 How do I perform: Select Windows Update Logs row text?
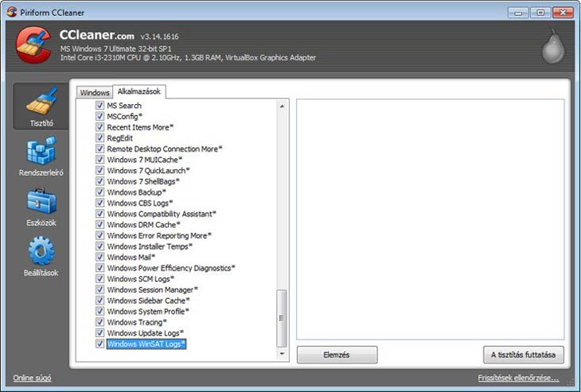[145, 333]
